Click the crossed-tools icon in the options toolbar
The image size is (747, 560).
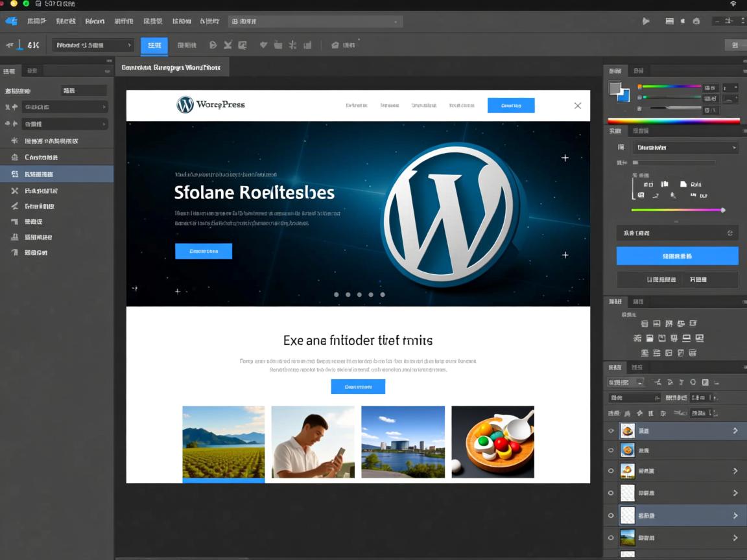click(x=228, y=45)
